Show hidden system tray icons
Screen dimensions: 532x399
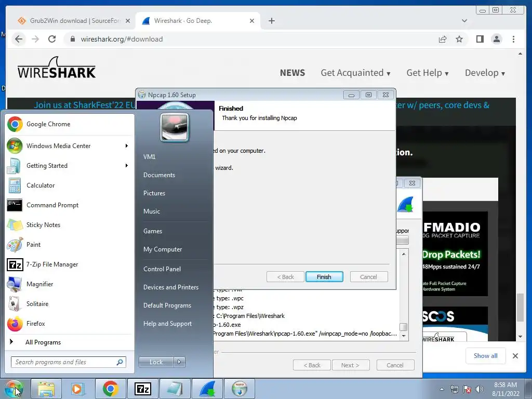tap(442, 389)
